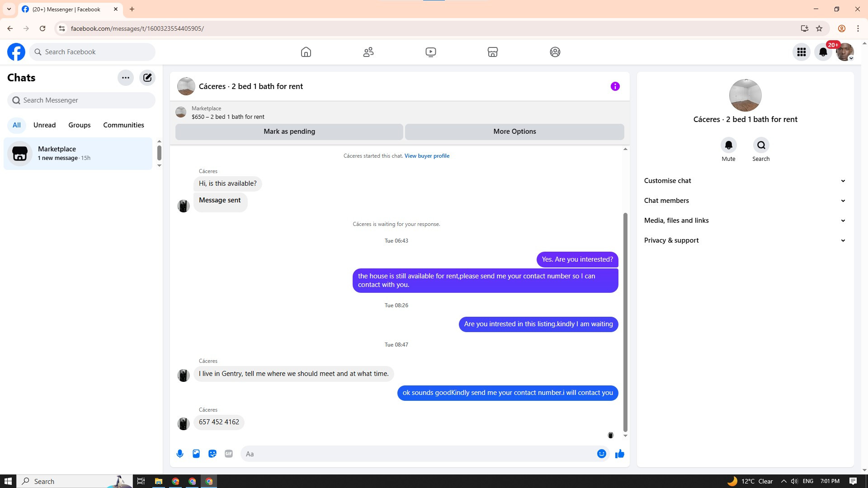Viewport: 868px width, 488px height.
Task: Mute this conversation with bell button
Action: point(728,145)
